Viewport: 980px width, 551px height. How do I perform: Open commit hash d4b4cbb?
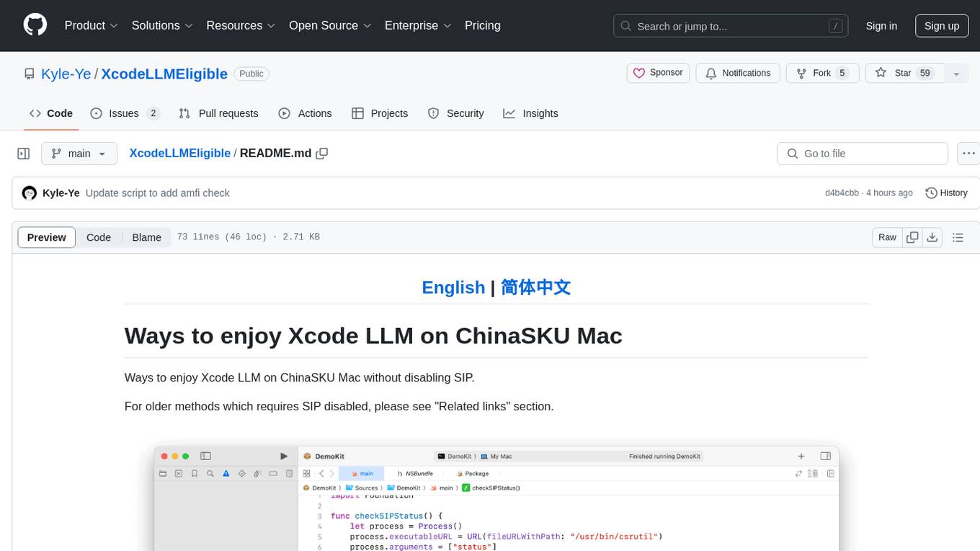pyautogui.click(x=842, y=193)
